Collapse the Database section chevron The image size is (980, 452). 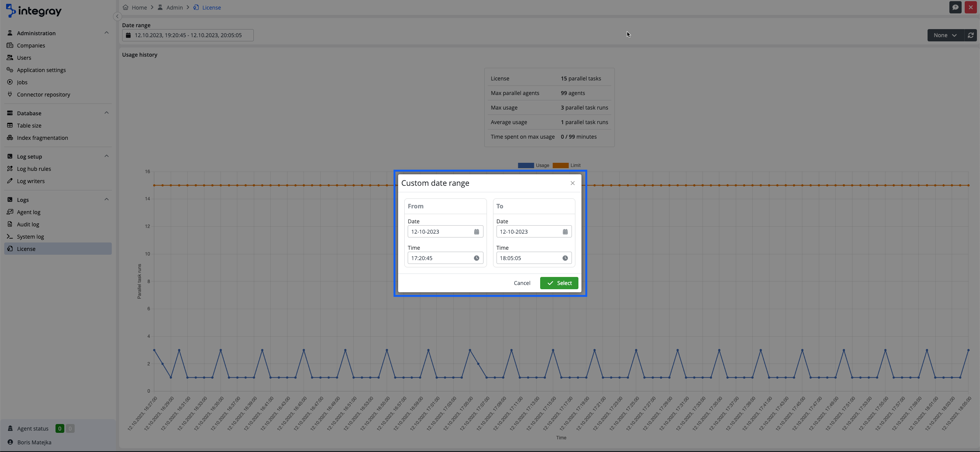pos(106,113)
